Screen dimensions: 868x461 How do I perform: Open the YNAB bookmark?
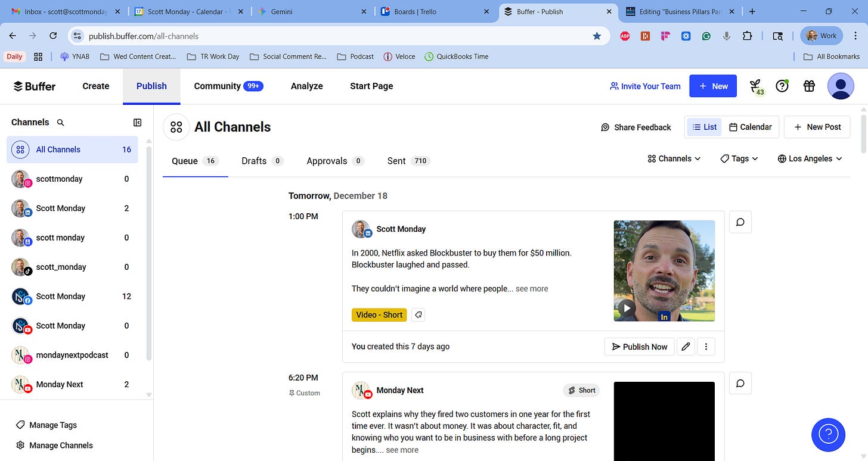click(x=76, y=57)
